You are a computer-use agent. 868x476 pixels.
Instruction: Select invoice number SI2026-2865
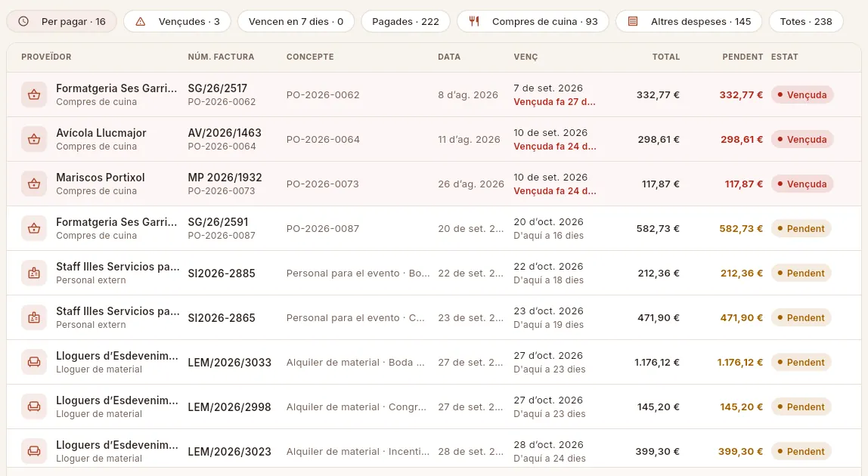222,317
